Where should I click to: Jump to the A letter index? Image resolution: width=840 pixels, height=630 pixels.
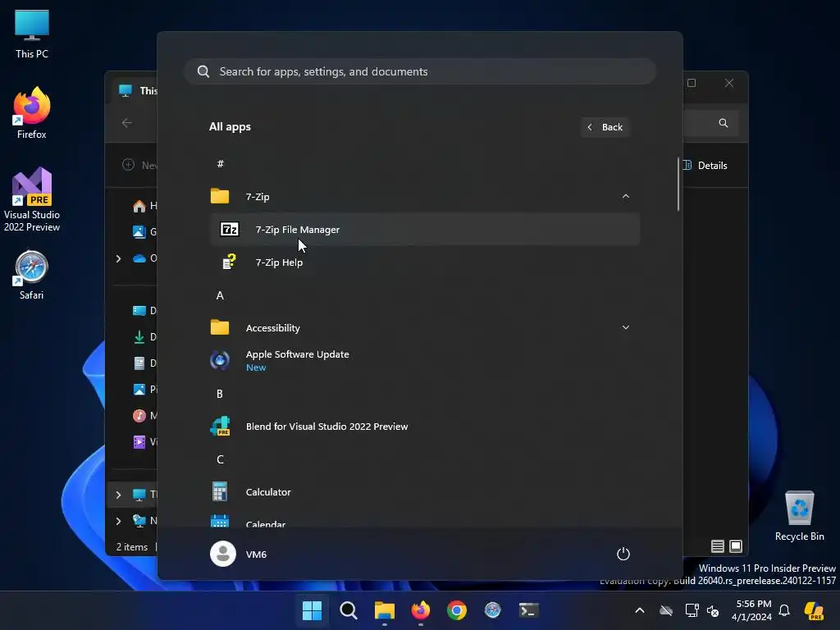[x=220, y=295]
